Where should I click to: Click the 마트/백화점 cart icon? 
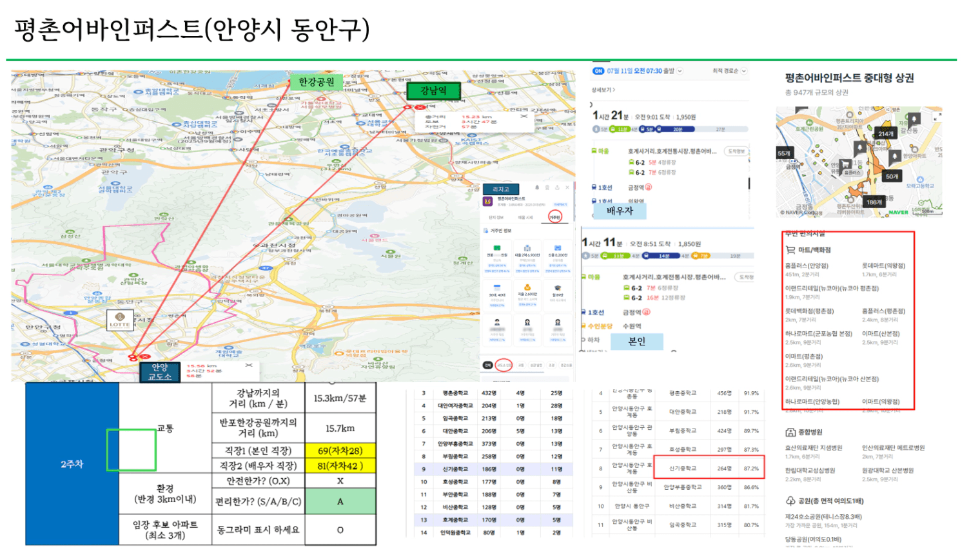[x=790, y=250]
